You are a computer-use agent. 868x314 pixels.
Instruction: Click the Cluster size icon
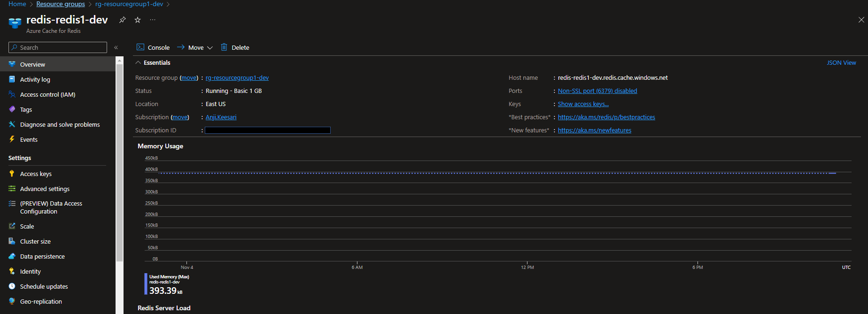click(12, 241)
